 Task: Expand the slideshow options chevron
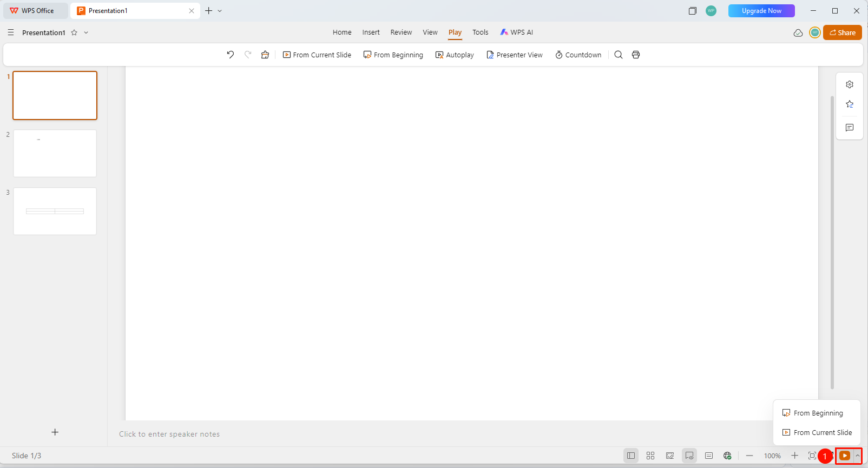click(858, 456)
